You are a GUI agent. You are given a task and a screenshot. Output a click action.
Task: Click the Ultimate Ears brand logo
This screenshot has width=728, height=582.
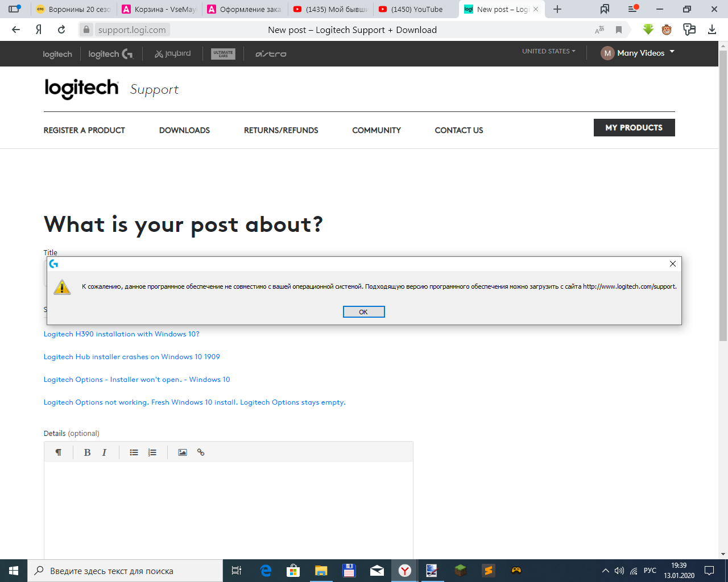[x=223, y=54]
